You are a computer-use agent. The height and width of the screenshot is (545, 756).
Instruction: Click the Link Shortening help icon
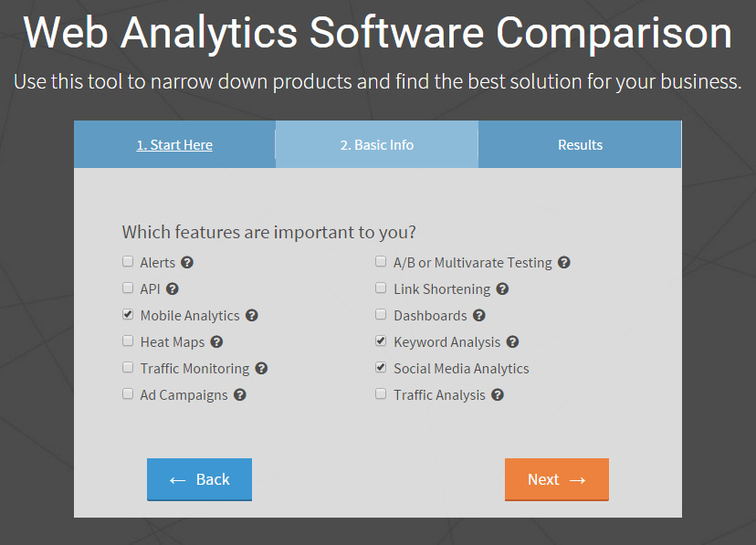(x=502, y=289)
